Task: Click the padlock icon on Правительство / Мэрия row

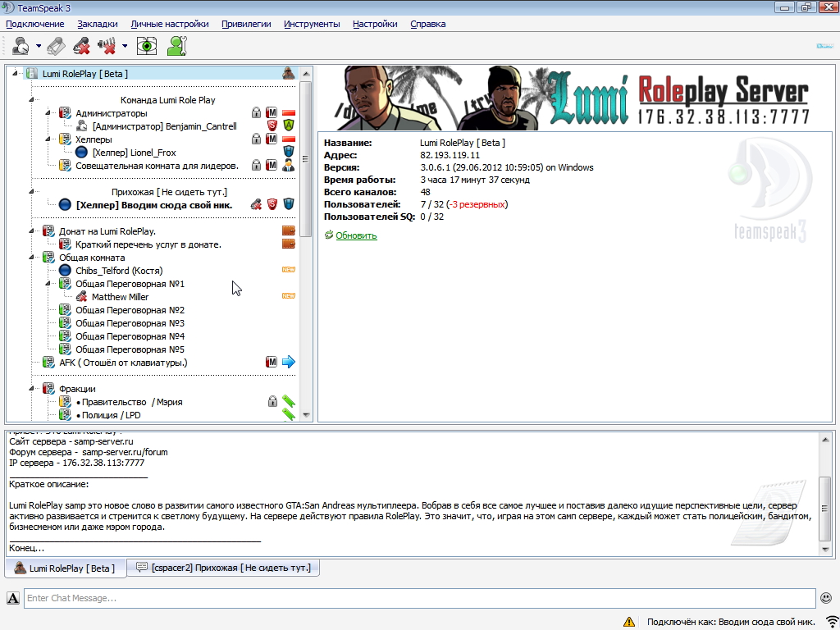Action: click(x=272, y=400)
